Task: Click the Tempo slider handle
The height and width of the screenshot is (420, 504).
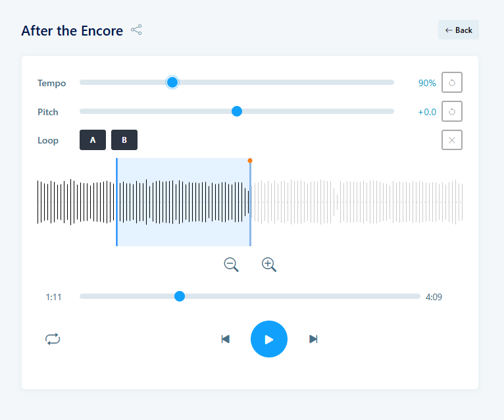Action: tap(172, 82)
